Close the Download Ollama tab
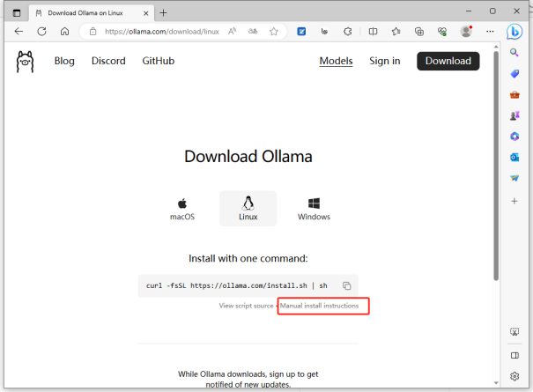 click(146, 13)
